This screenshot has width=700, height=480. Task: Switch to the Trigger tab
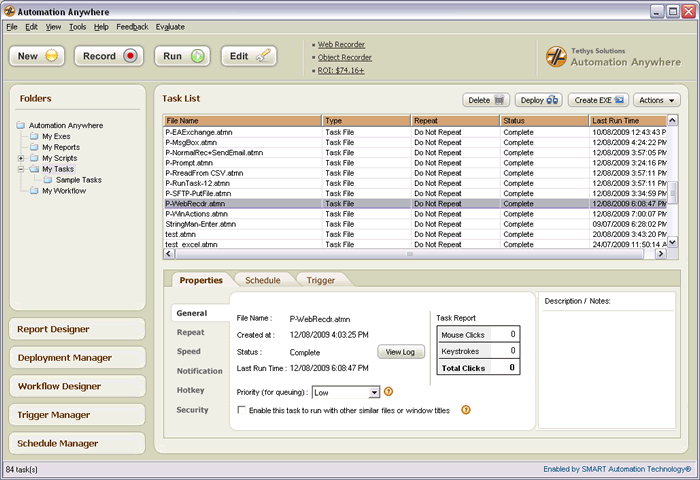[321, 280]
